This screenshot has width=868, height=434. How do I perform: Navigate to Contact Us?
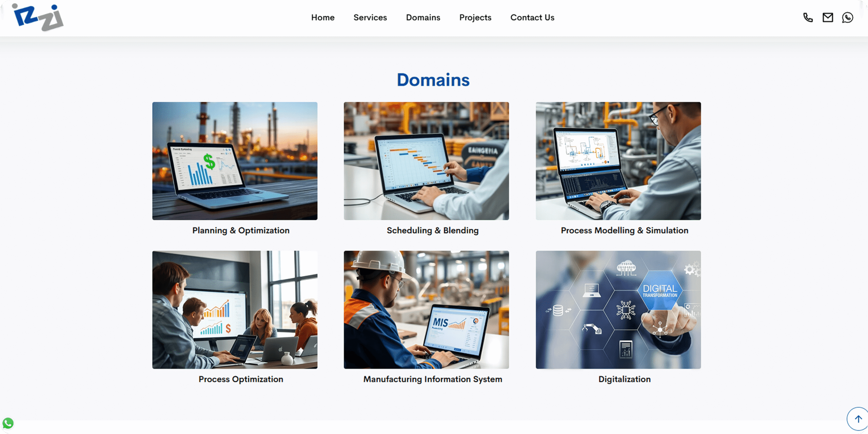(532, 18)
